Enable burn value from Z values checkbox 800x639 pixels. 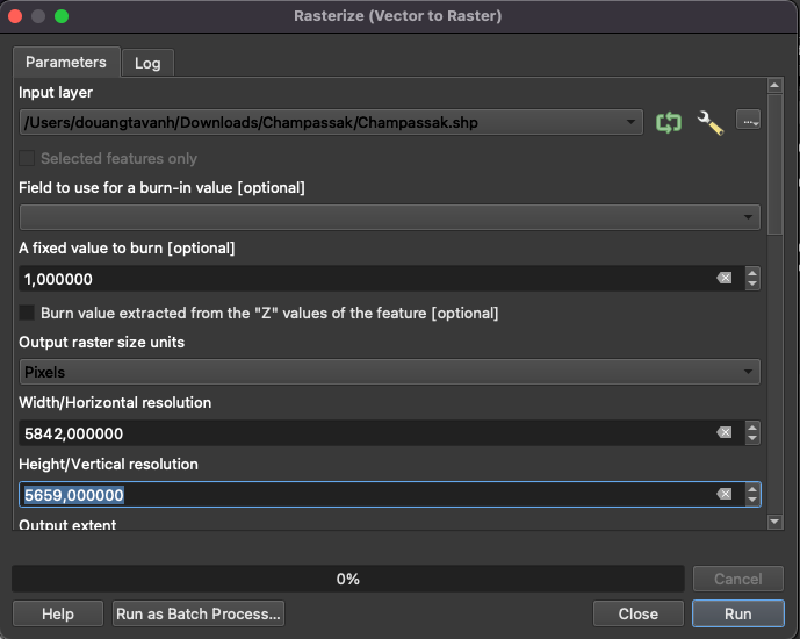click(28, 313)
